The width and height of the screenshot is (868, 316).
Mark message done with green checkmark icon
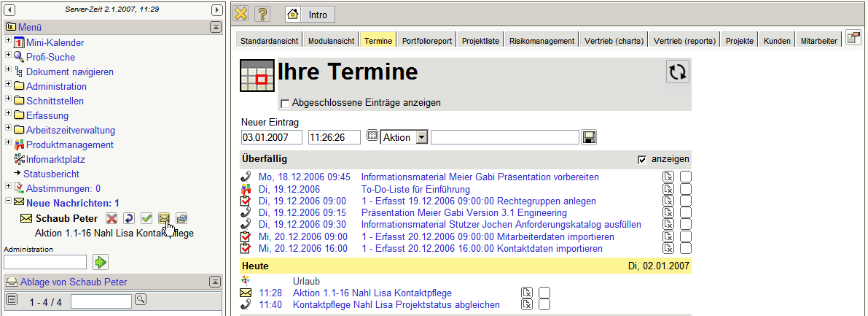146,218
